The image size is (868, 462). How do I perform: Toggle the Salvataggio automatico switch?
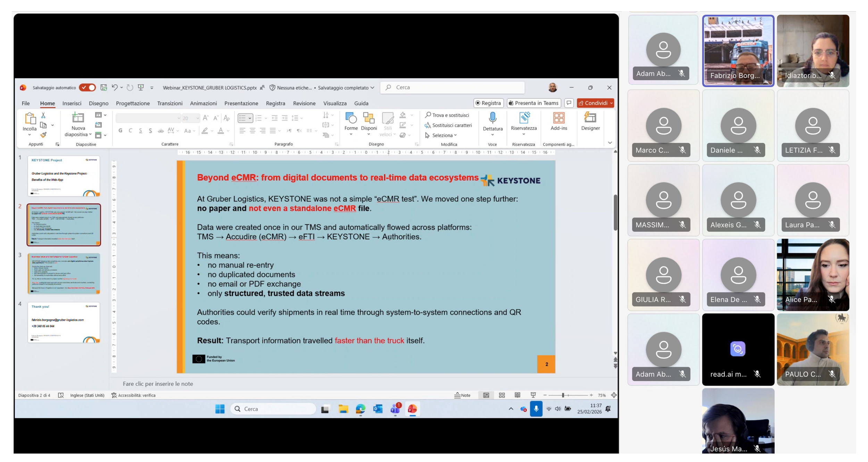[x=87, y=88]
